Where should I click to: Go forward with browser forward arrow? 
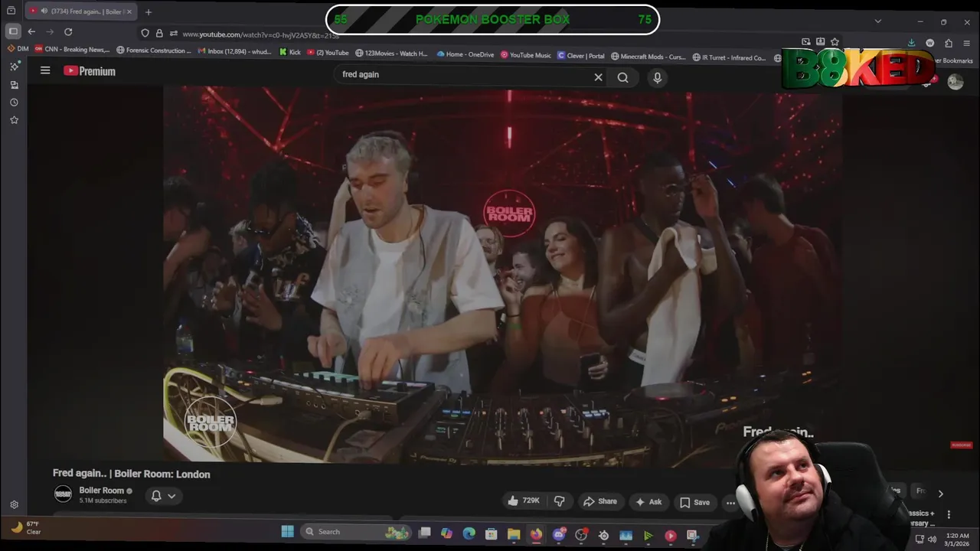(50, 31)
